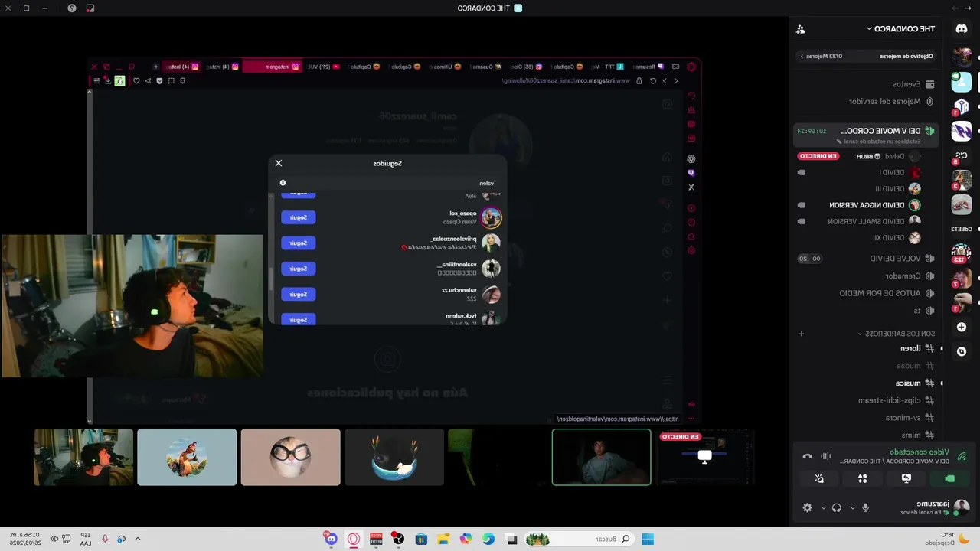Open user settings gear icon
Image resolution: width=980 pixels, height=551 pixels.
[807, 507]
